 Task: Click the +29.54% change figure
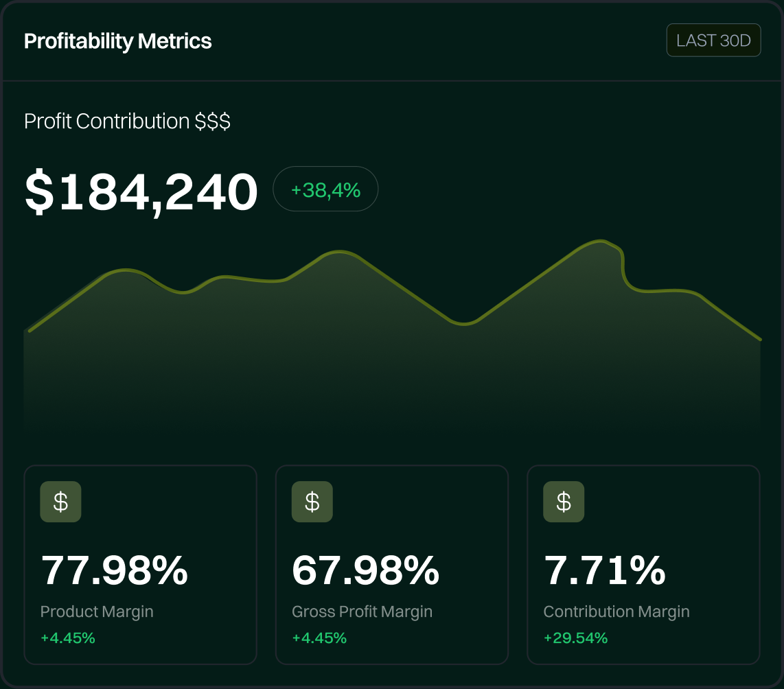pos(575,638)
